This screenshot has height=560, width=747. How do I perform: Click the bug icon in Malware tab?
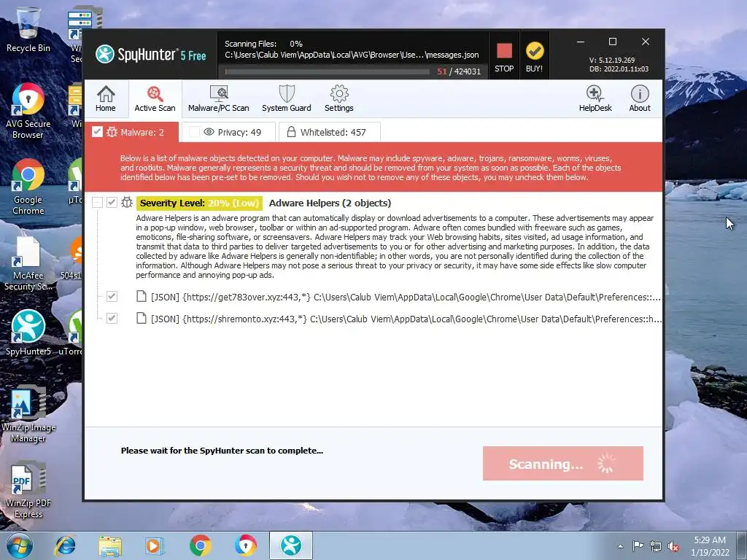[x=112, y=132]
